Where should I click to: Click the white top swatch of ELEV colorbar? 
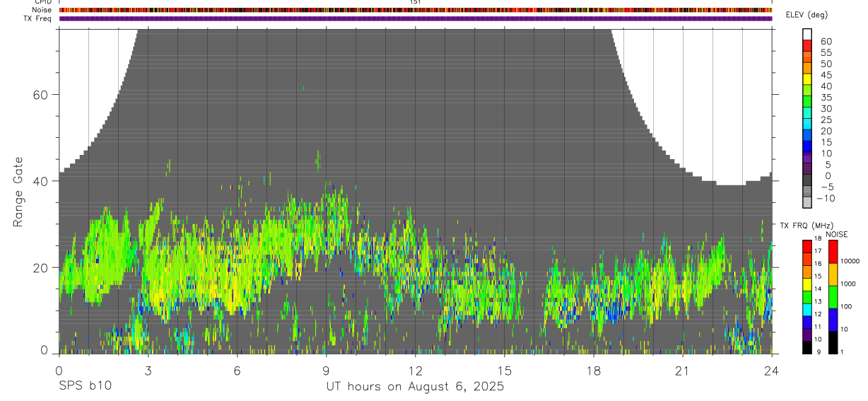(x=807, y=34)
